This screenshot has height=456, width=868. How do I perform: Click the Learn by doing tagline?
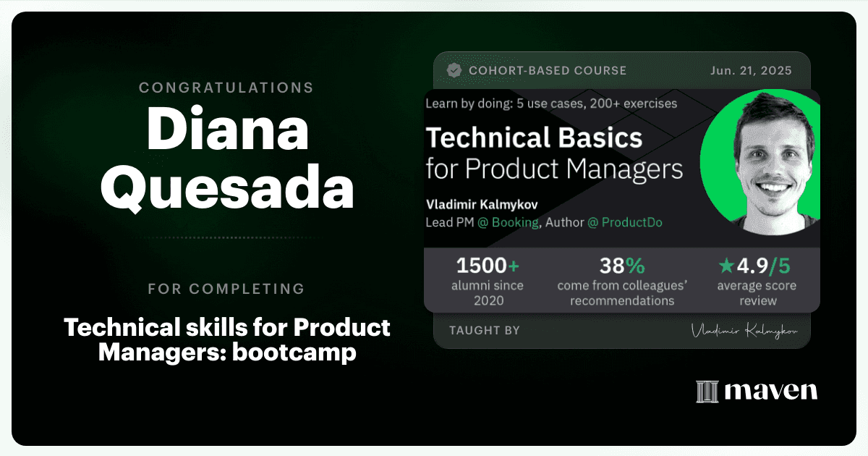[x=551, y=103]
